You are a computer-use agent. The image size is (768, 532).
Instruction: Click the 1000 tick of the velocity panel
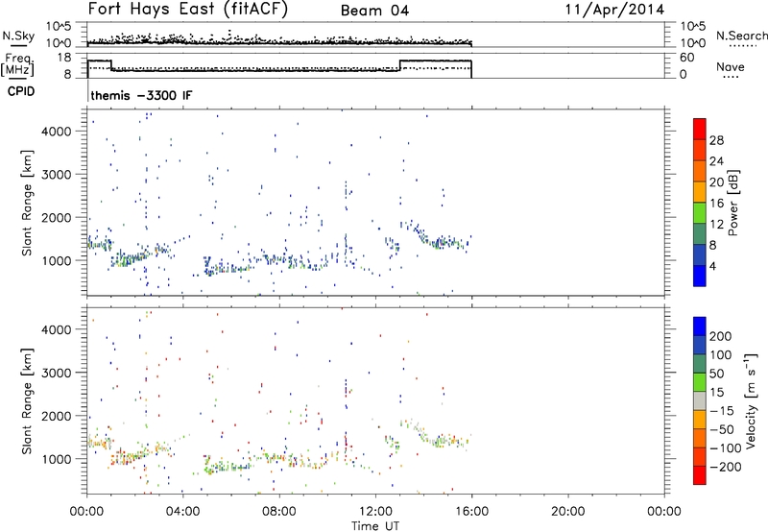pyautogui.click(x=57, y=459)
